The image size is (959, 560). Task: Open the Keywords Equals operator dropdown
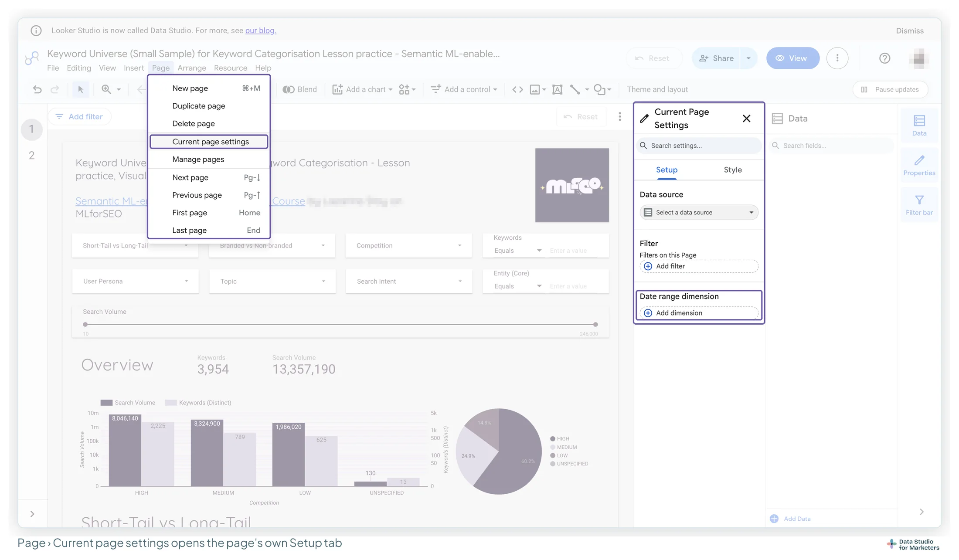coord(517,251)
